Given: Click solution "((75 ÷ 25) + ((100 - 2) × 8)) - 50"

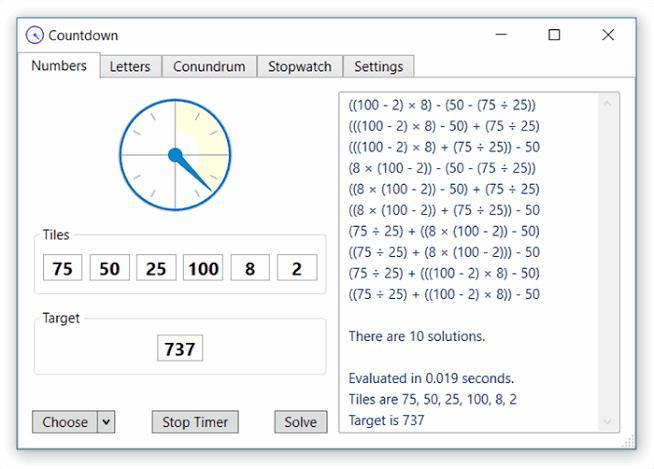Looking at the screenshot, I should (444, 294).
